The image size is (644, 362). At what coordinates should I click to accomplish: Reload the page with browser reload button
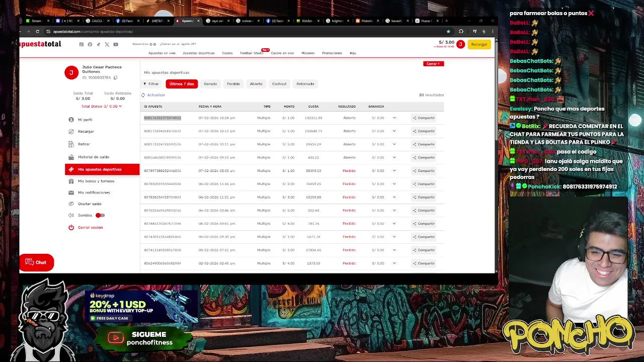(x=37, y=31)
